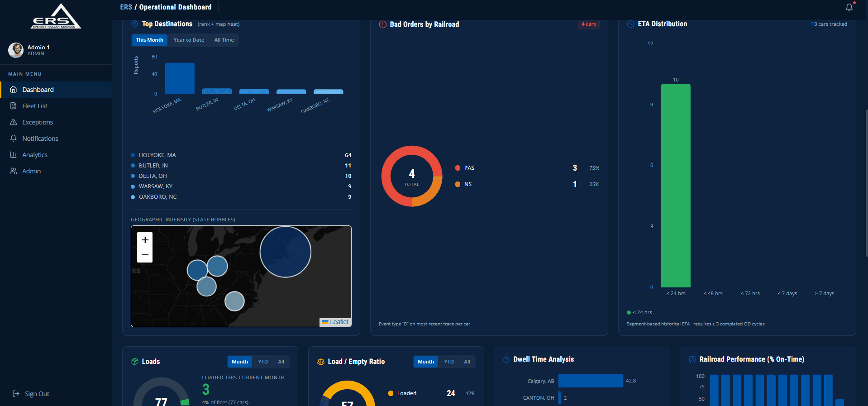Click the Railroad Performance train icon

[692, 359]
